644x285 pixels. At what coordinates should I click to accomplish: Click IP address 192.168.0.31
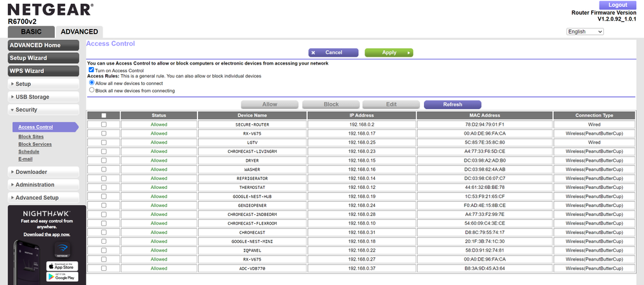point(362,232)
